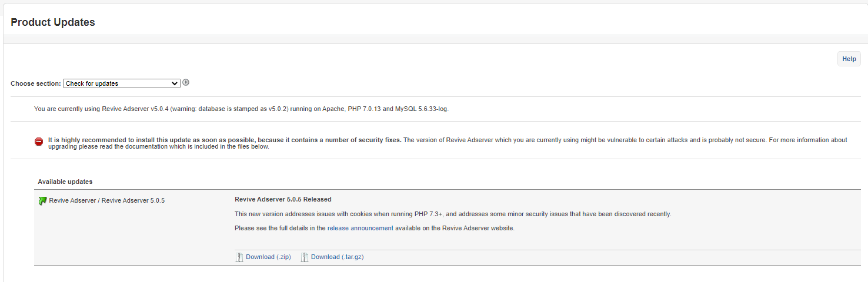Viewport: 868px width, 282px height.
Task: Open the Choose section dropdown
Action: 121,83
